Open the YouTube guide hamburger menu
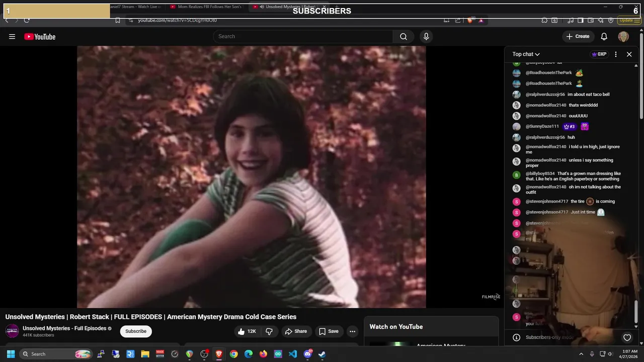644x362 pixels. 12,36
